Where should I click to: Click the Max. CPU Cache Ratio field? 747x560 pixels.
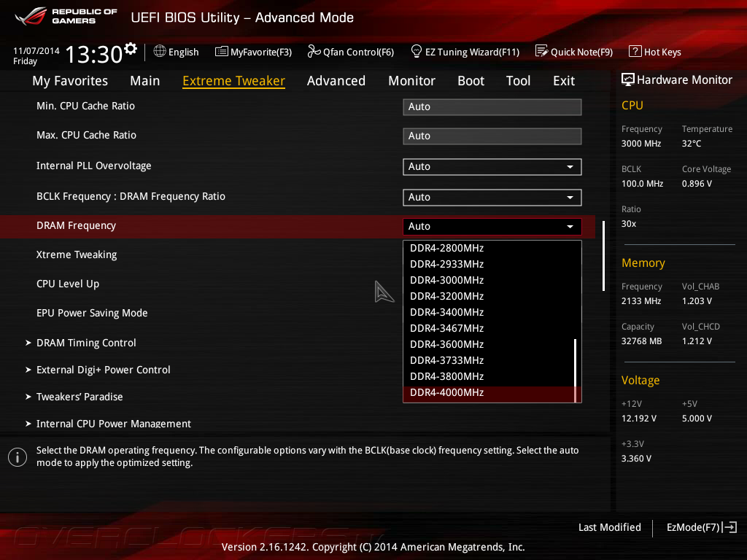(x=492, y=136)
